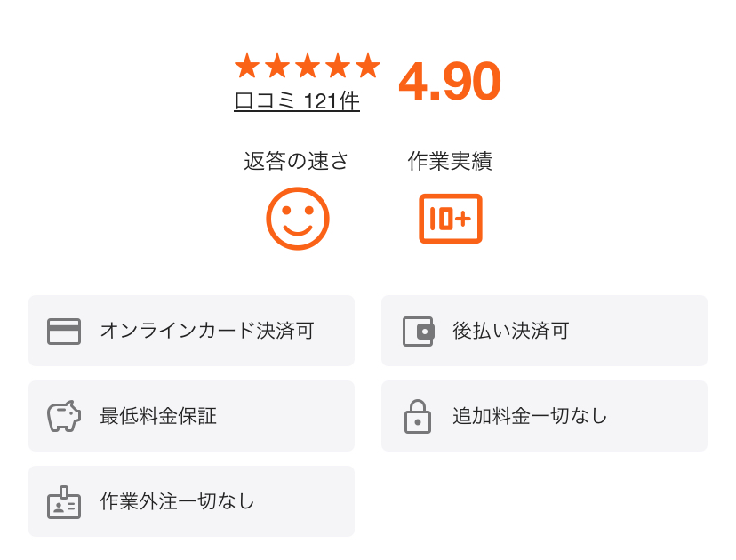Click the first star in the rating

click(247, 66)
